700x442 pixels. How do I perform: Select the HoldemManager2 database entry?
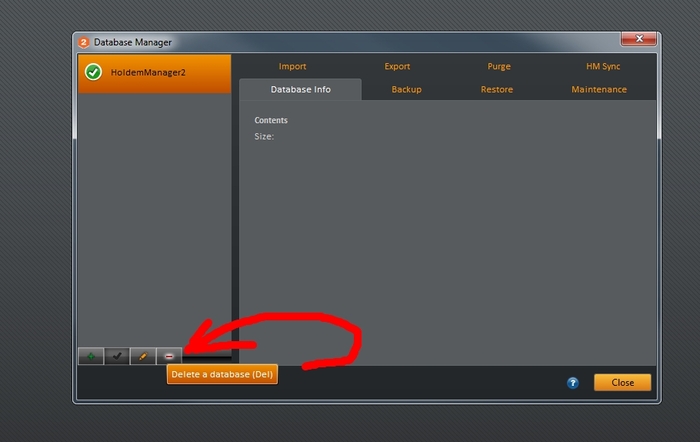[x=154, y=74]
